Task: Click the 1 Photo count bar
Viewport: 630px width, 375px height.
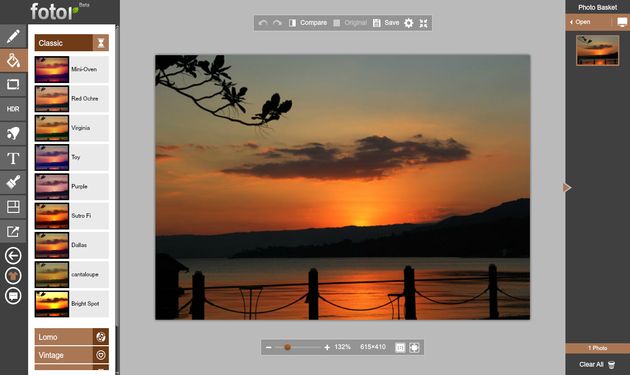Action: [597, 348]
